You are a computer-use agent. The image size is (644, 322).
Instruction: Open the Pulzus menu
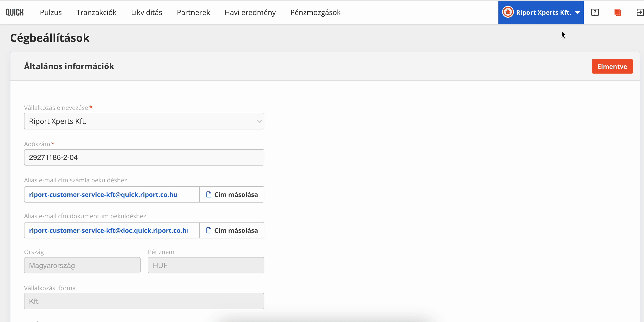51,12
